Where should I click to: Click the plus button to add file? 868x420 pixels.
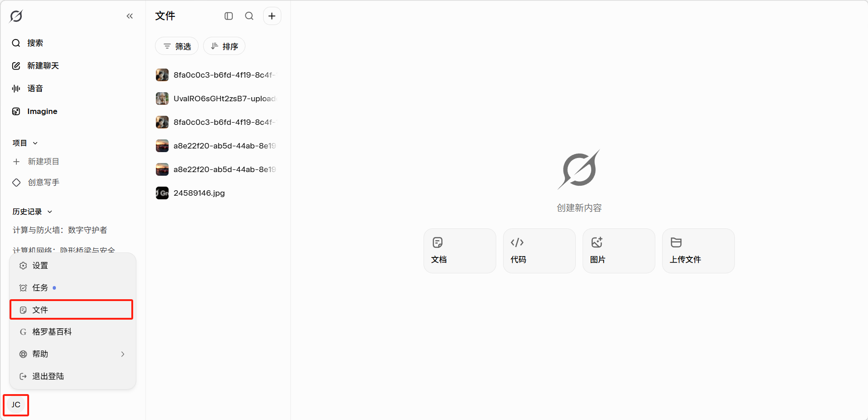tap(272, 16)
